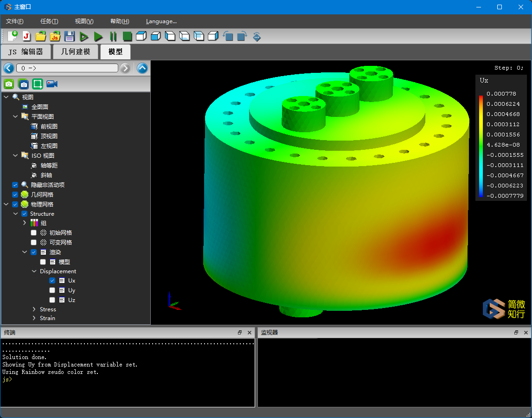
Task: Click the save floppy disk icon
Action: [x=70, y=36]
